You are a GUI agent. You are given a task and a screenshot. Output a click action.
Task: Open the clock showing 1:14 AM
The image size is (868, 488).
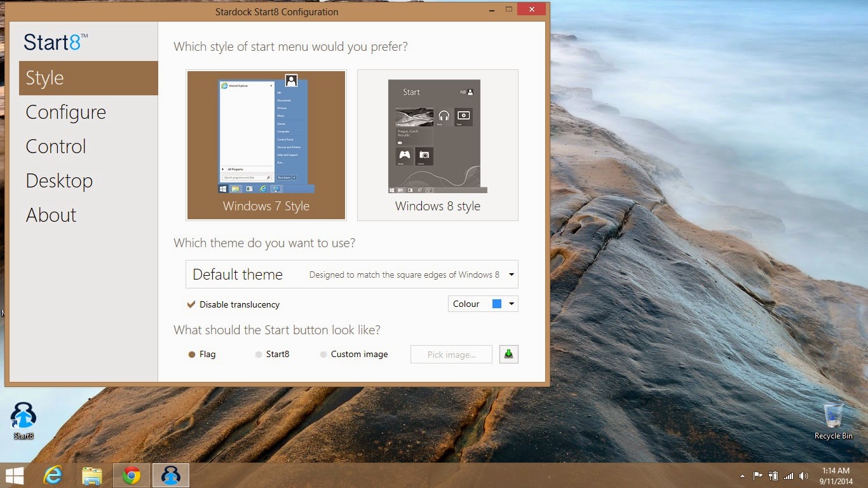pyautogui.click(x=836, y=475)
